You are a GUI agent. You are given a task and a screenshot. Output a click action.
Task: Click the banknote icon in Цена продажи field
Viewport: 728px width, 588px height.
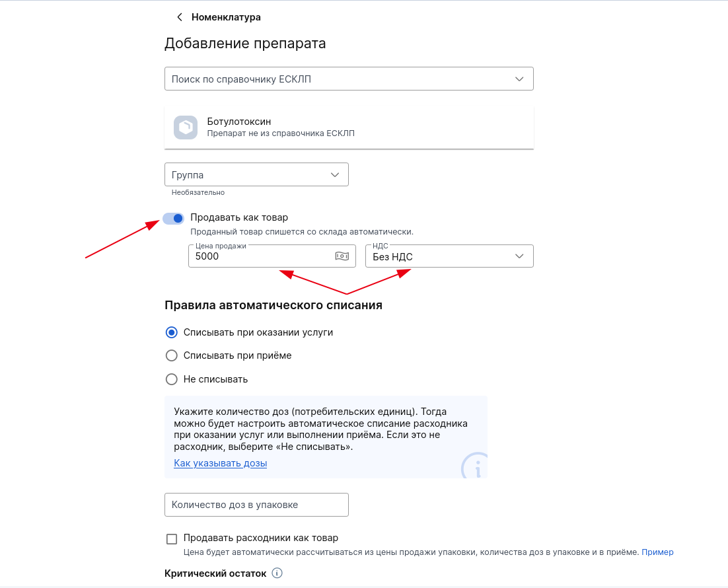tap(342, 256)
